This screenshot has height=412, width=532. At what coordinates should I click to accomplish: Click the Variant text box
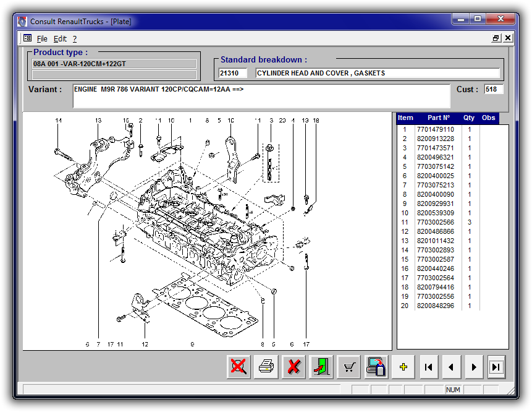tap(261, 96)
